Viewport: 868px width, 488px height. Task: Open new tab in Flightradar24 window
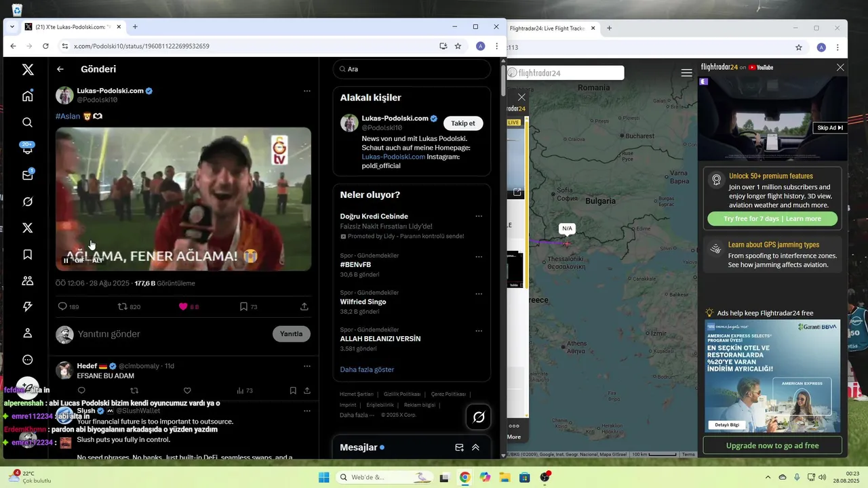tap(609, 28)
